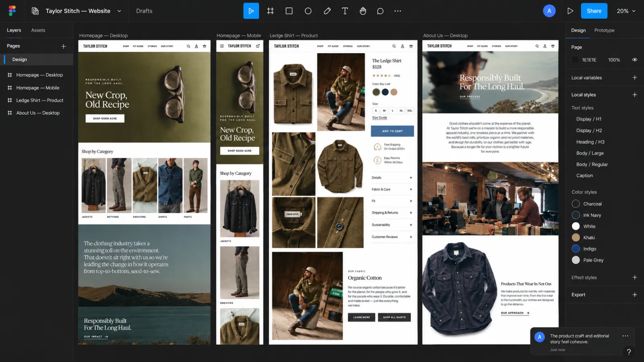Viewport: 644px width, 362px height.
Task: Click the user avatar A in the toolbar
Action: coord(549,11)
